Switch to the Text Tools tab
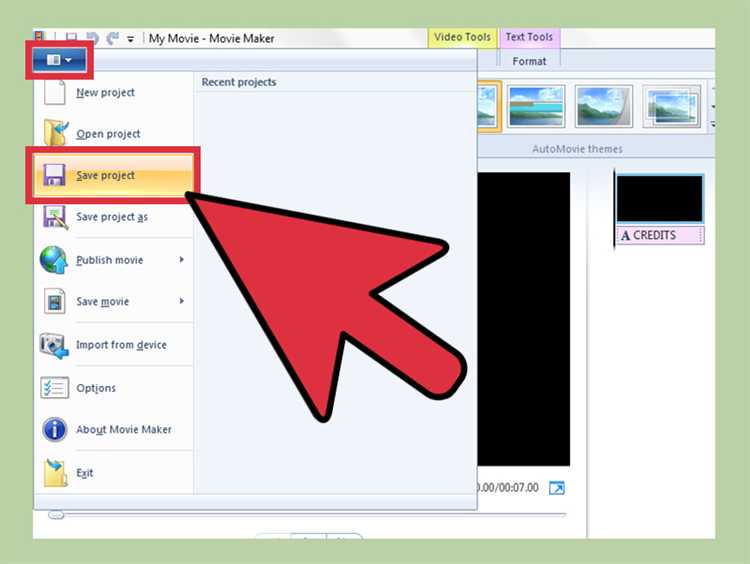The height and width of the screenshot is (564, 750). pyautogui.click(x=529, y=37)
